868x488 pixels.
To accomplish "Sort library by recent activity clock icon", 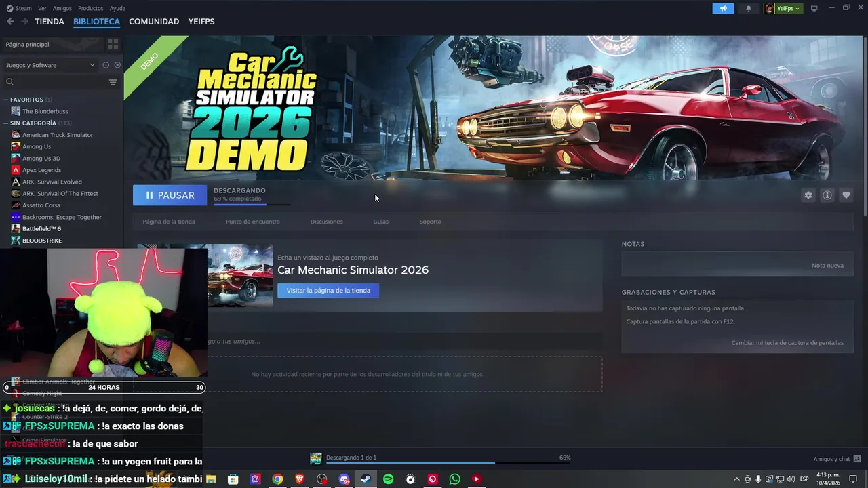I will click(106, 65).
